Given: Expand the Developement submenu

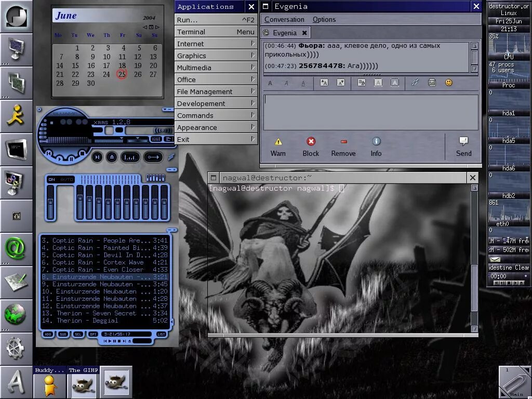Looking at the screenshot, I should (x=216, y=103).
